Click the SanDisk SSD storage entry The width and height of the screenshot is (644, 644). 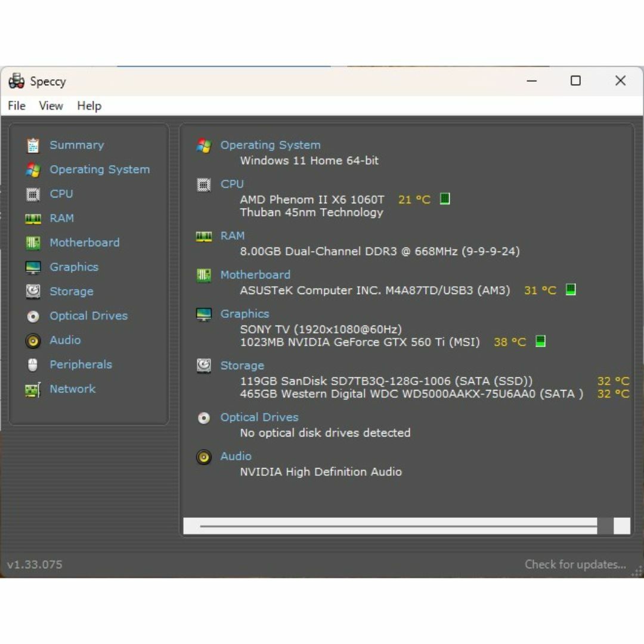386,381
